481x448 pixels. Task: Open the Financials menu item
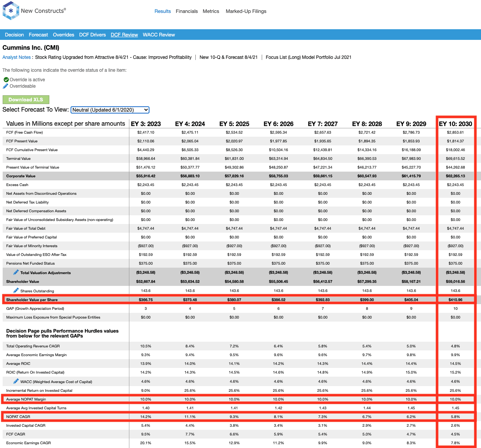(187, 11)
